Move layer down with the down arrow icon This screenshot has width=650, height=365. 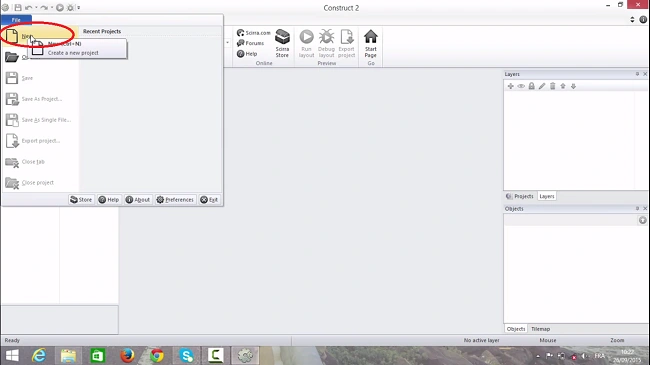coord(573,86)
